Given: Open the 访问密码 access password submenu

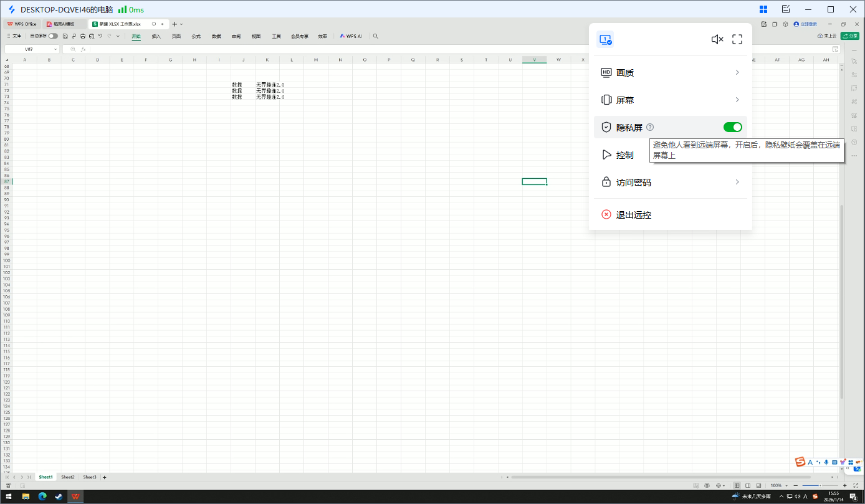Looking at the screenshot, I should (670, 183).
